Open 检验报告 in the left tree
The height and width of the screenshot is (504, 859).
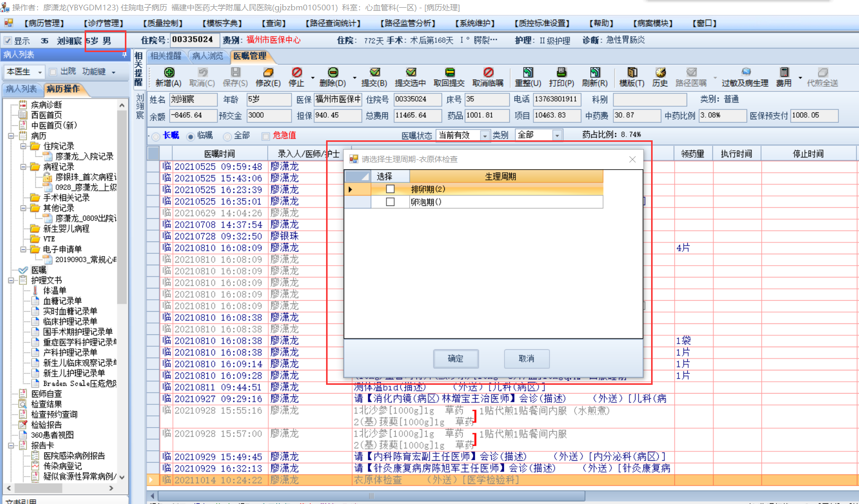pyautogui.click(x=46, y=425)
